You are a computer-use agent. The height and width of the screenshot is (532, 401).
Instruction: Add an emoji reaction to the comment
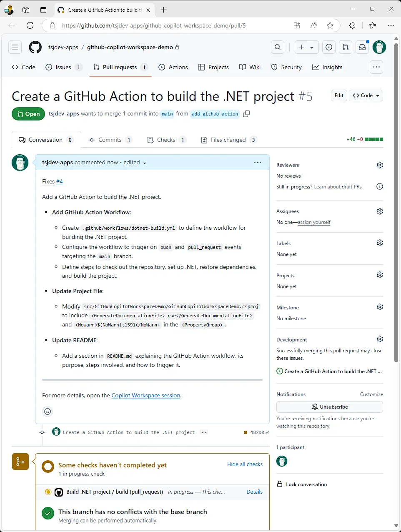coord(48,412)
